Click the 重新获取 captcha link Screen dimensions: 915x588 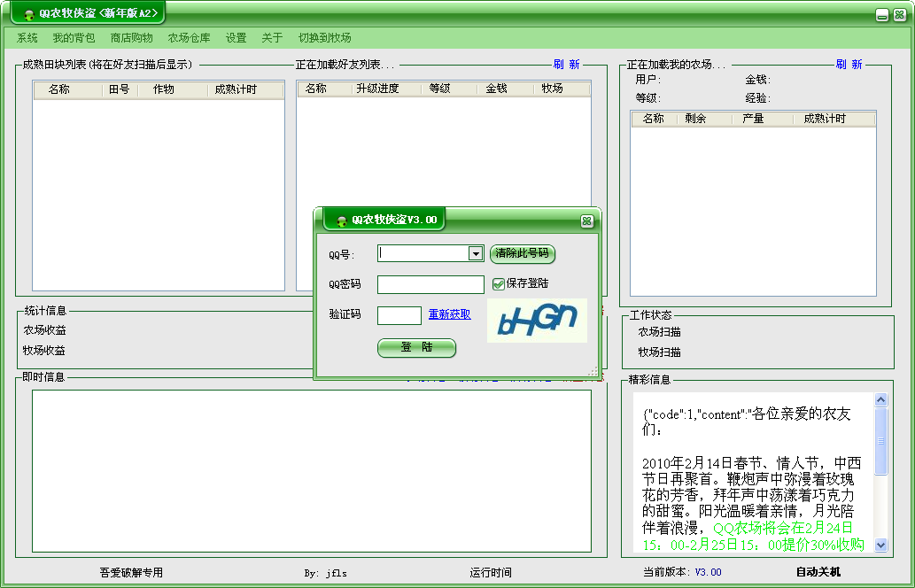click(x=449, y=314)
